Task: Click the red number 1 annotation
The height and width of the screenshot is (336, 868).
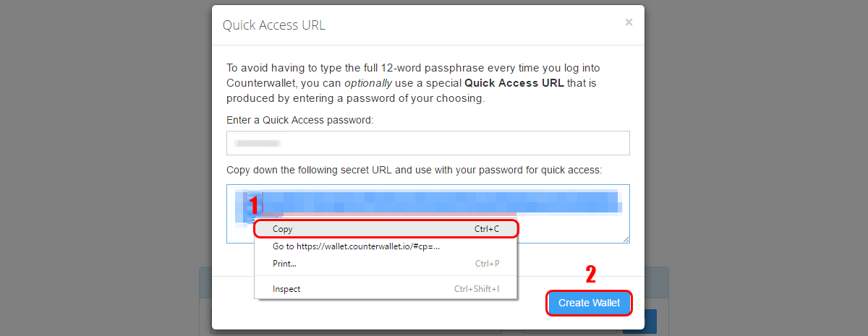Action: pyautogui.click(x=253, y=204)
